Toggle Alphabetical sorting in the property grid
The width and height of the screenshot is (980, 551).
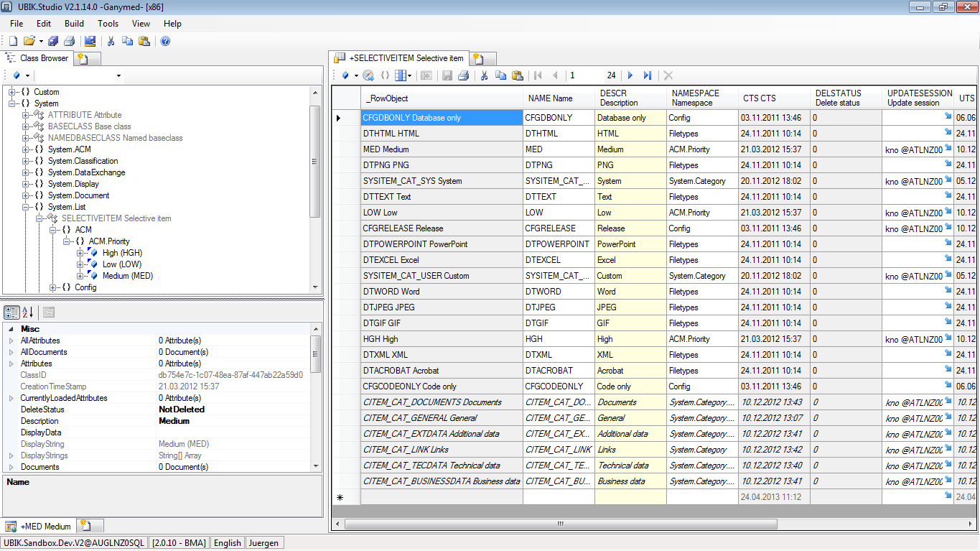[x=28, y=312]
